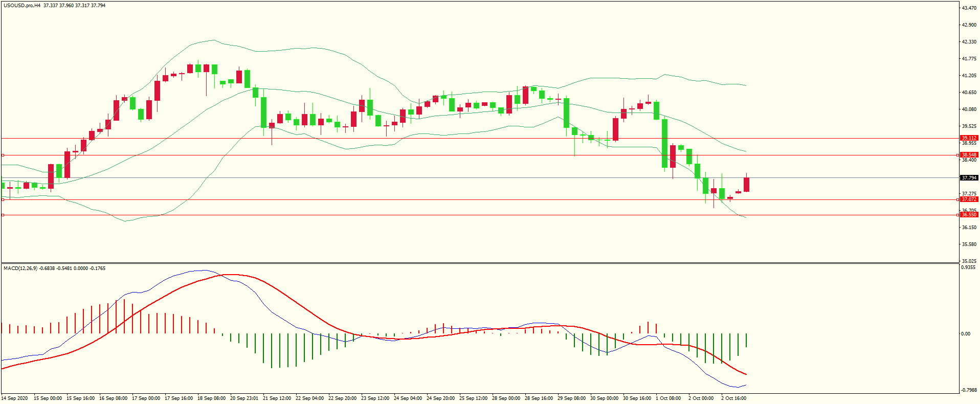Click left-edge handle of the 38.548 line
The image size is (980, 404).
pos(3,155)
